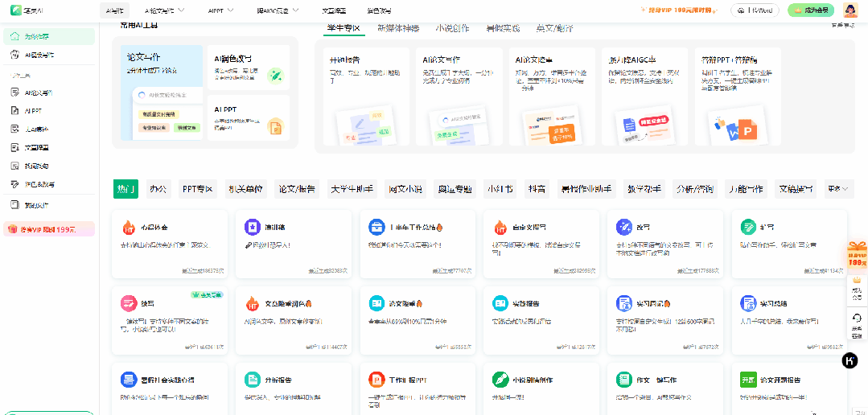The image size is (868, 415).
Task: Click the flame icon of 文章降重润色
Action: click(x=252, y=303)
